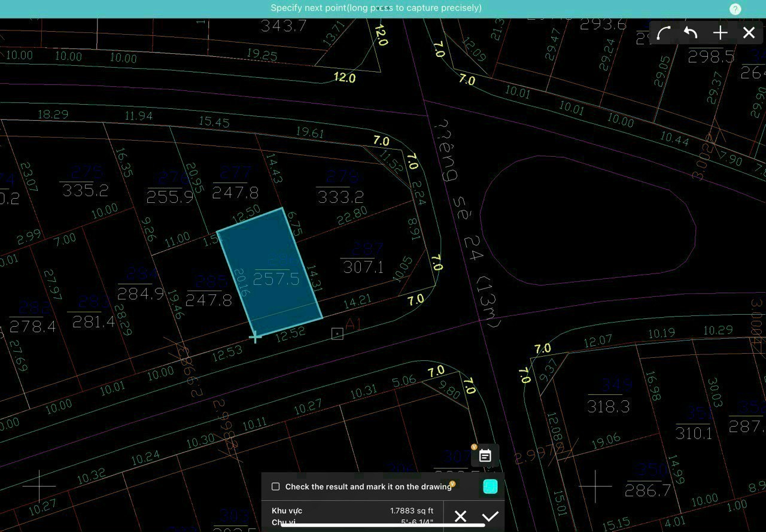Tap parcel area label 318.3
766x532 pixels.
point(608,406)
